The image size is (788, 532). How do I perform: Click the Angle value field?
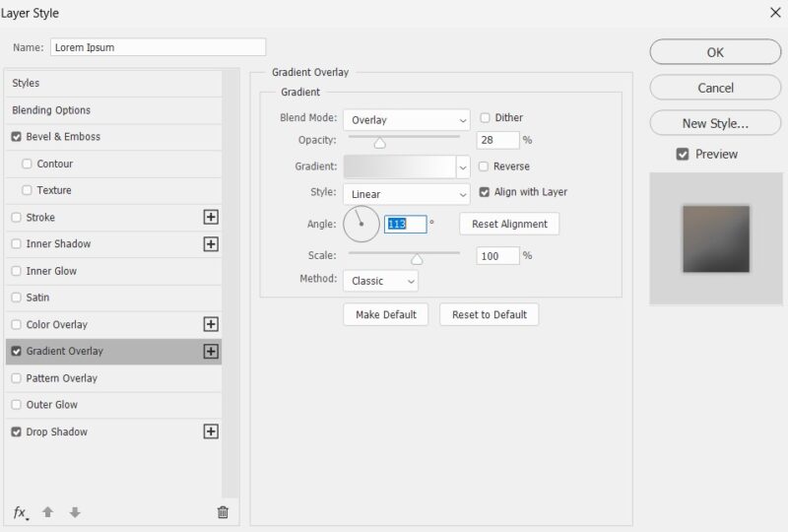click(x=405, y=225)
